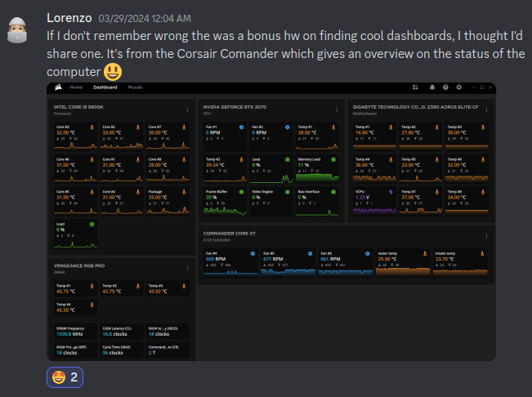The width and height of the screenshot is (532, 397).
Task: Click the DRAM Temp #1 thermometer icon
Action: (x=92, y=286)
